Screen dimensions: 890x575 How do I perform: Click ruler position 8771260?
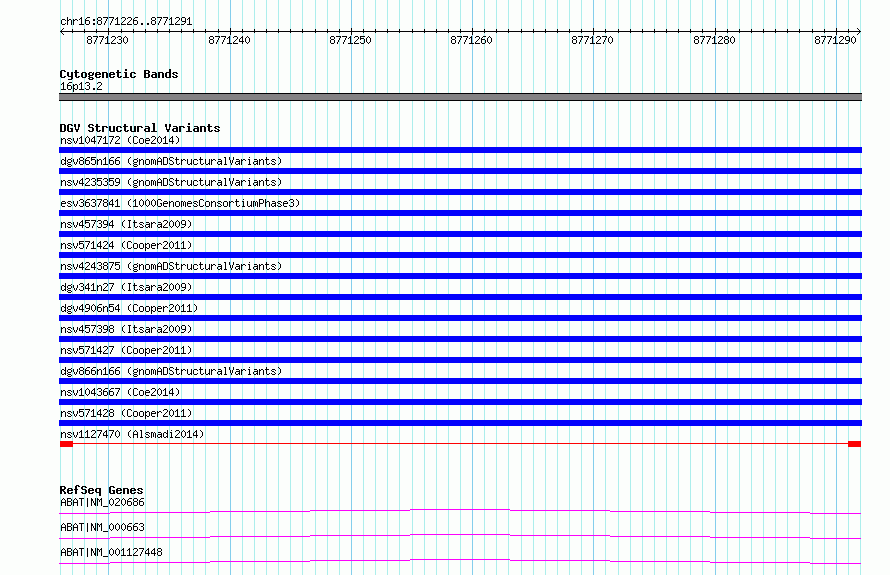471,40
